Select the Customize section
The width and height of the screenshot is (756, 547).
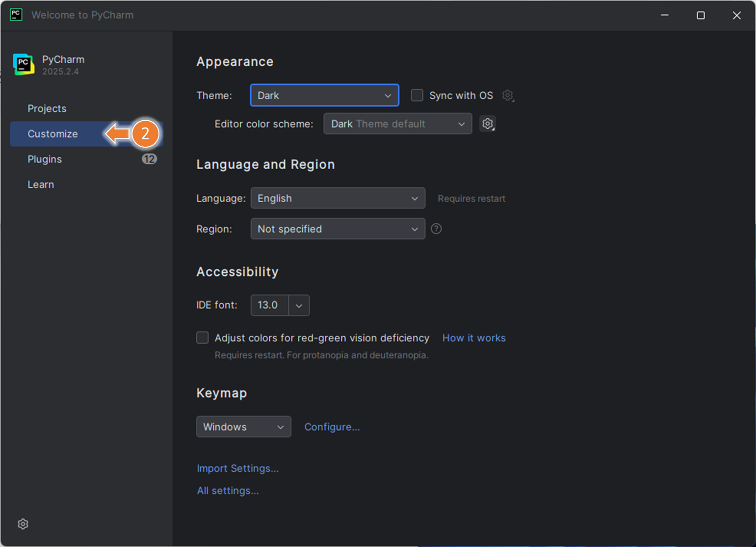click(x=86, y=134)
